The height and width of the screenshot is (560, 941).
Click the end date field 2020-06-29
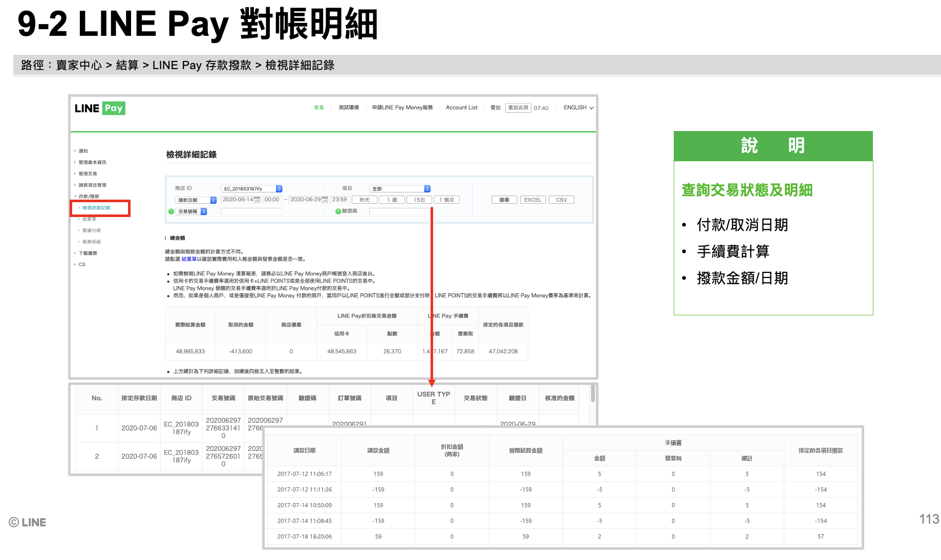tap(305, 200)
